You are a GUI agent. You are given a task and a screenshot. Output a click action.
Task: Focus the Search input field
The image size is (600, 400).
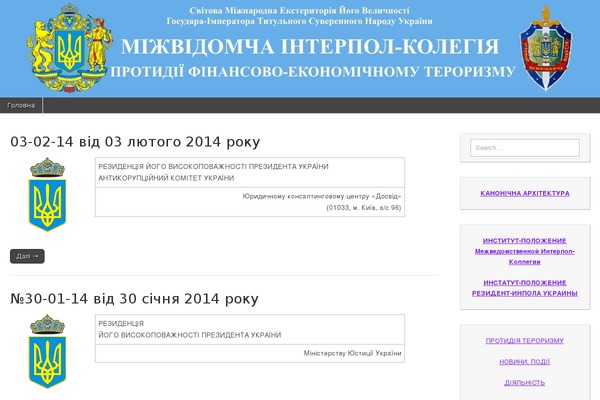click(x=525, y=147)
